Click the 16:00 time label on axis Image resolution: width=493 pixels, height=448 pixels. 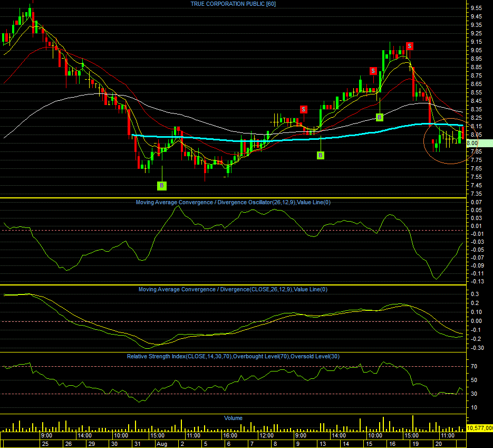pos(230,436)
